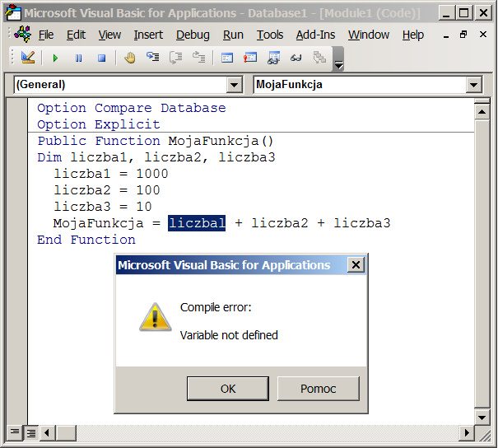Open the Edit menu
The height and width of the screenshot is (448, 498).
(x=76, y=35)
